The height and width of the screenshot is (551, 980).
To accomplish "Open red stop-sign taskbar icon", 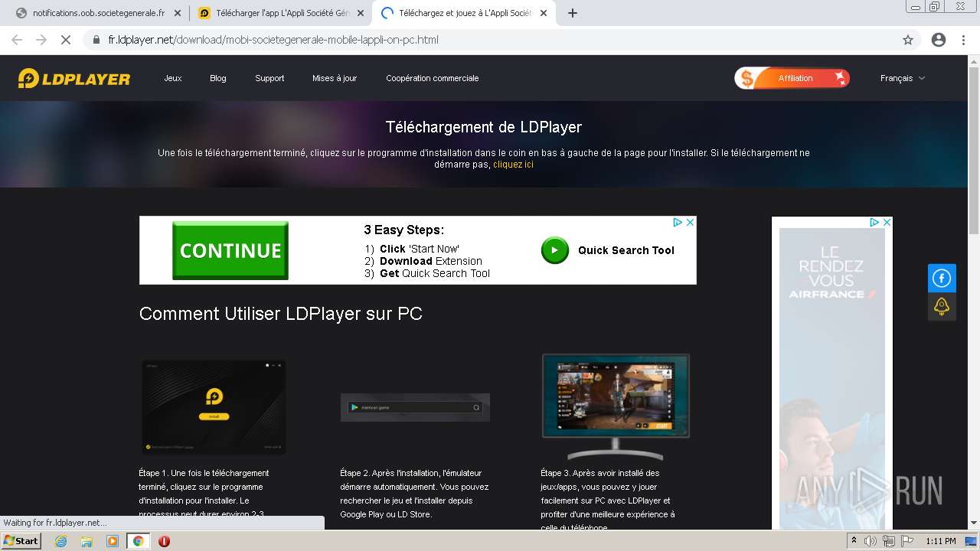I will tap(164, 541).
